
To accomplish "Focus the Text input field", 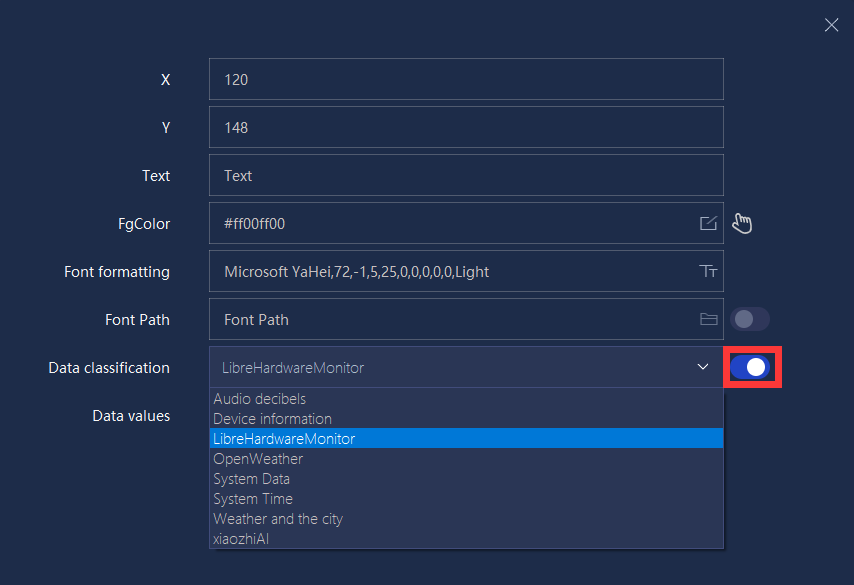I will (x=466, y=175).
